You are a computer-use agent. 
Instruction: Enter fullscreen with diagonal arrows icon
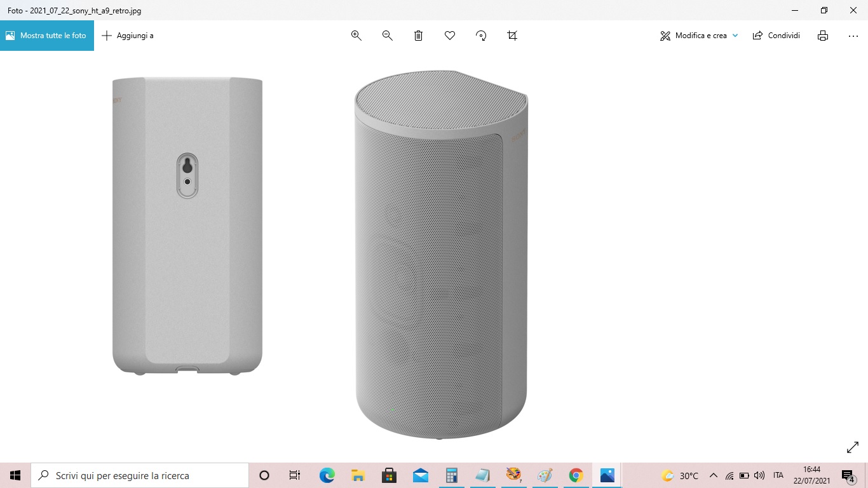pyautogui.click(x=853, y=448)
